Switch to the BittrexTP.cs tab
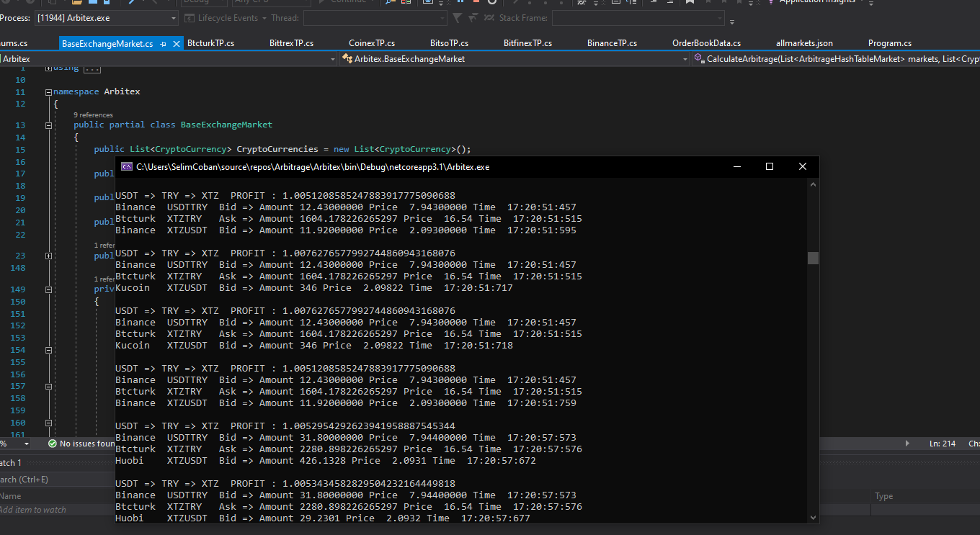The width and height of the screenshot is (980, 535). point(291,43)
